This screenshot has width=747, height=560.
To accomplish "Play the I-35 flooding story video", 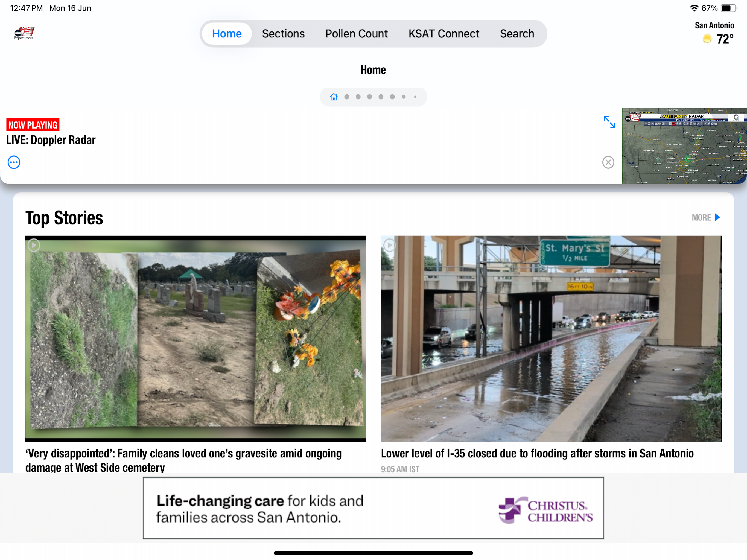I will (389, 245).
